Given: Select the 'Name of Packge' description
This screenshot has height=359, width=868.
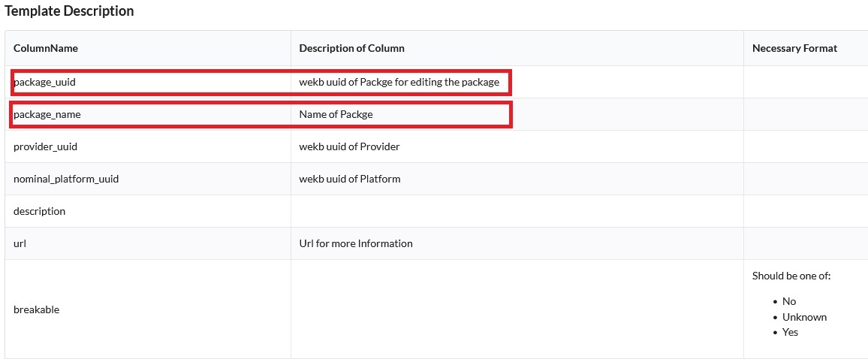Looking at the screenshot, I should 336,114.
